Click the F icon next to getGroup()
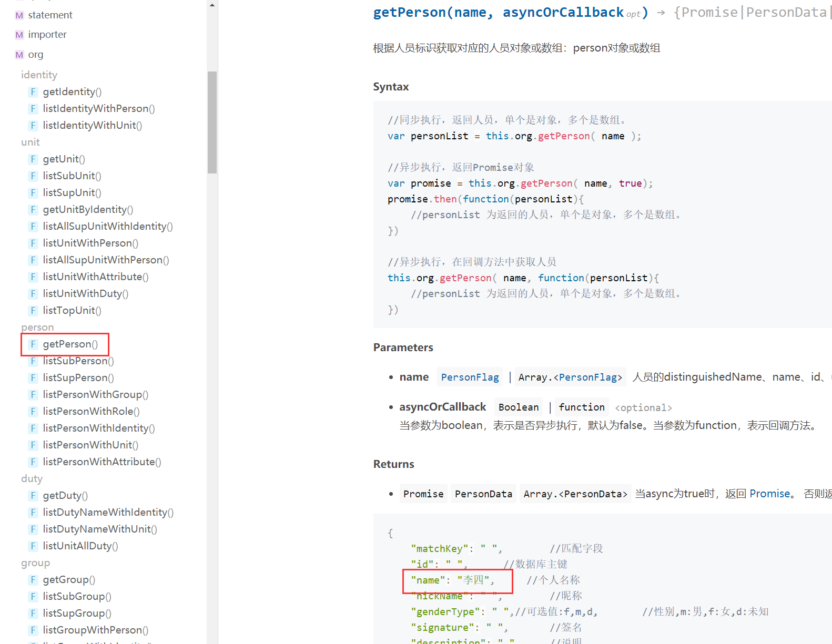 [x=33, y=579]
